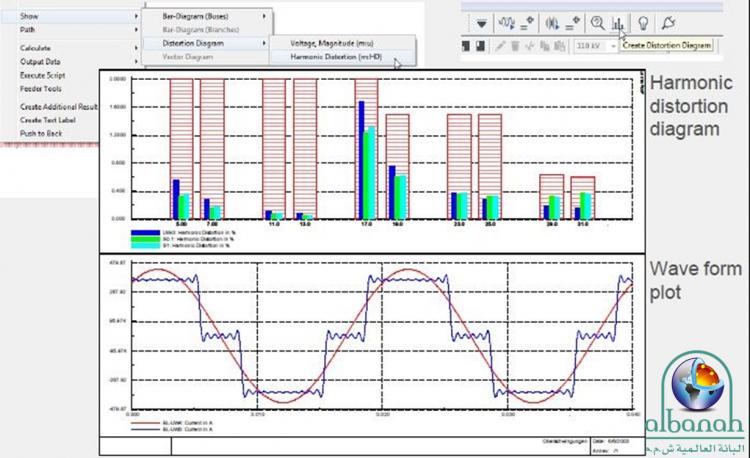The image size is (750, 458).
Task: Click the trash delete icon in lower toolbar
Action: (517, 46)
